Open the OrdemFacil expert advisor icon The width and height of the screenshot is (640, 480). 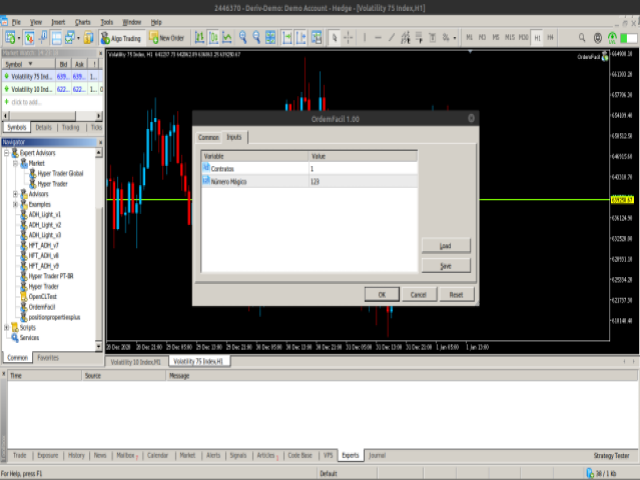pos(24,307)
